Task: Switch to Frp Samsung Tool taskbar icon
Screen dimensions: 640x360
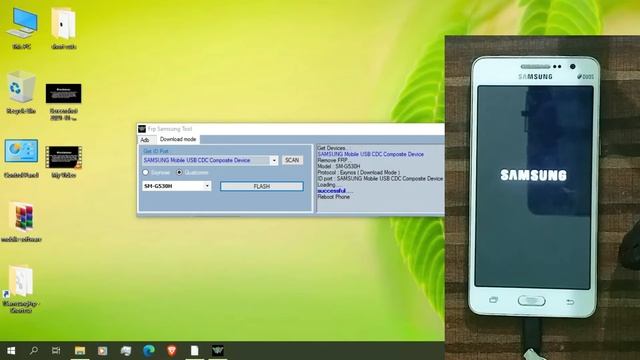Action: (x=218, y=351)
